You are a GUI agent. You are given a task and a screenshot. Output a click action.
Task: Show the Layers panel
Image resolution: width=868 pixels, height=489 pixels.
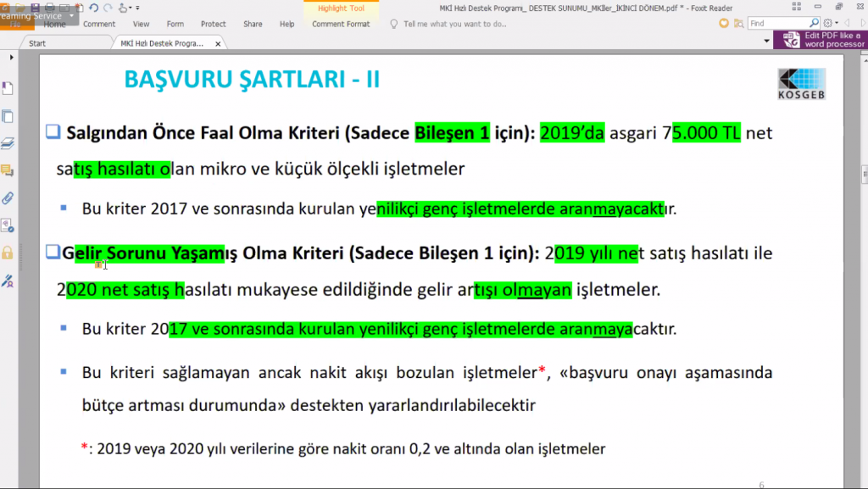pos(8,144)
